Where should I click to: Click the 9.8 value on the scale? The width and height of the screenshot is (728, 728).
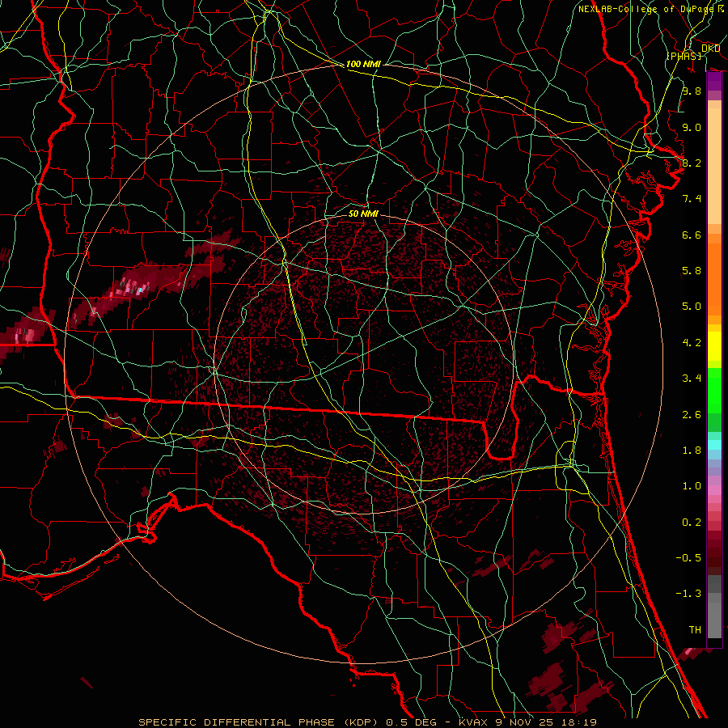click(692, 91)
